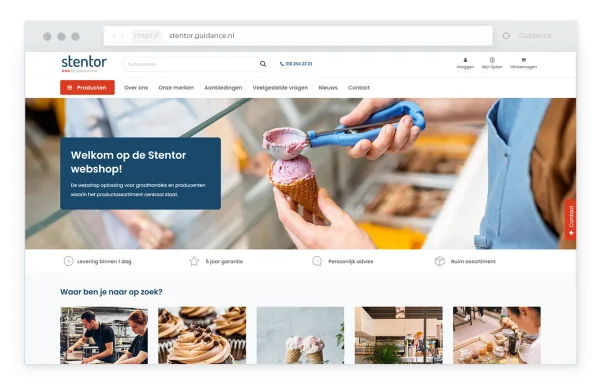This screenshot has height=390, width=600.
Task: Click the chat bubble icon for Persoonlijk advies
Action: (317, 261)
